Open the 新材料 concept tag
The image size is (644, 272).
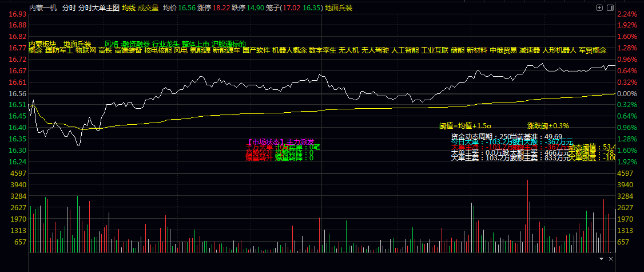[477, 50]
